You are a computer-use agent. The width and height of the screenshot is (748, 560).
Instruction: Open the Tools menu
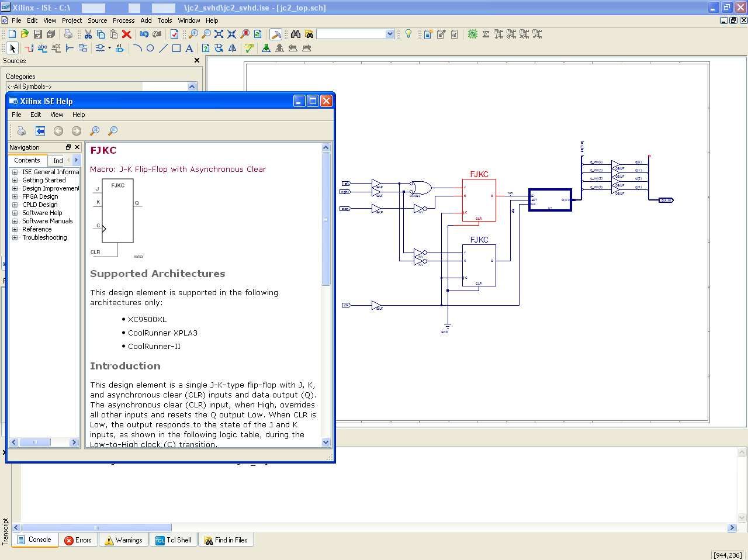pos(164,20)
